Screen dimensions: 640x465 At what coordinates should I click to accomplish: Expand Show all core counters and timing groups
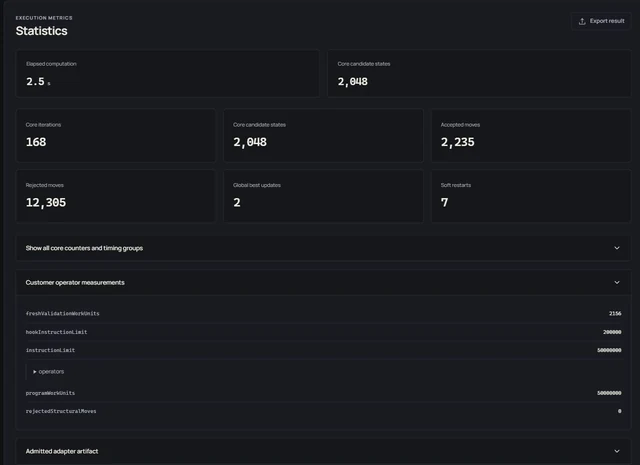point(323,248)
